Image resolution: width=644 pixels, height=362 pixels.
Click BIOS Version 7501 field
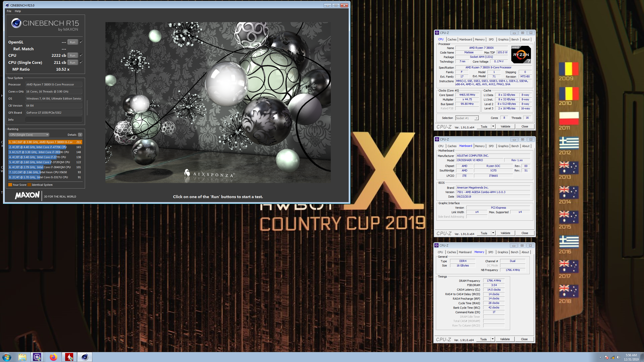pos(493,192)
